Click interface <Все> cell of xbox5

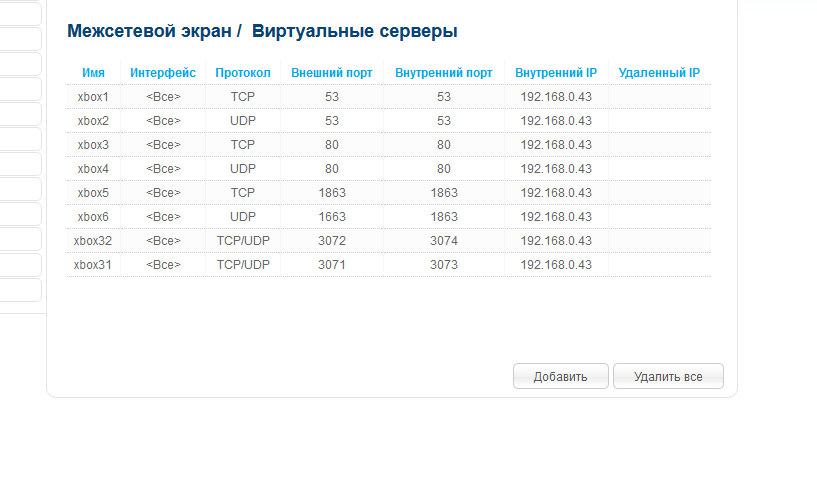(163, 193)
